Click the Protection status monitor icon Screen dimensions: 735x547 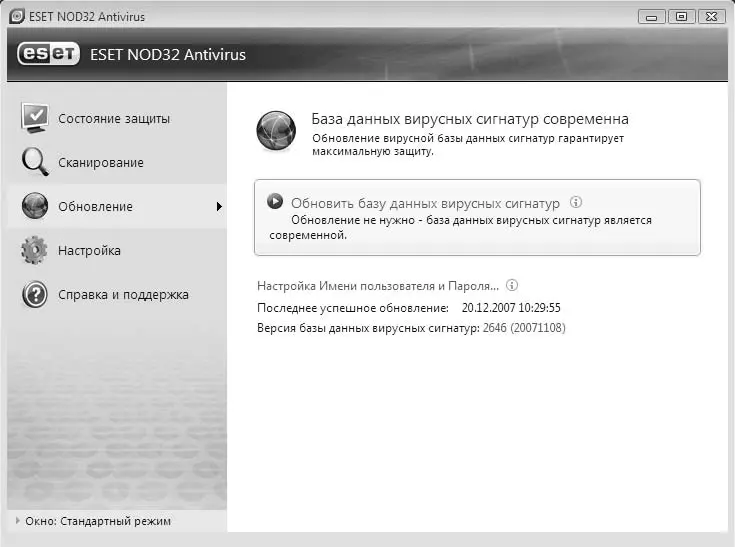tap(34, 118)
